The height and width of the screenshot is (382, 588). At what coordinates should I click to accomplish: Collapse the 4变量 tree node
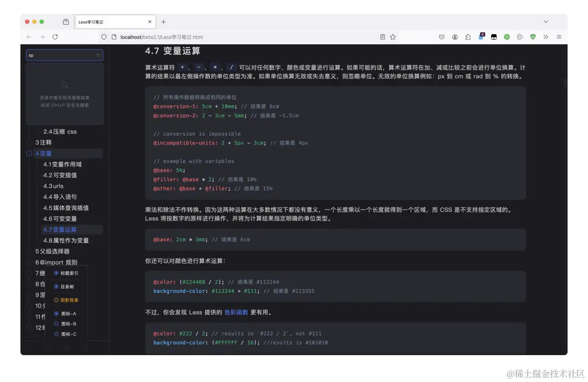coord(29,153)
